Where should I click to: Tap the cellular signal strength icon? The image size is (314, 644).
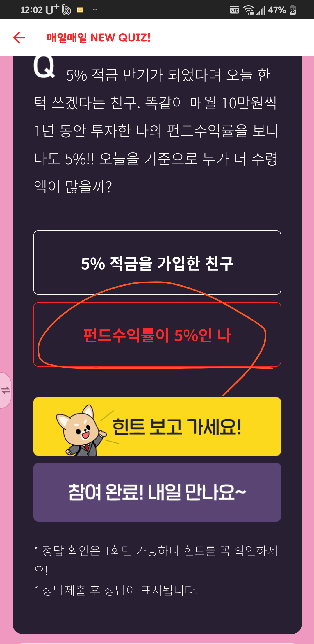(x=261, y=10)
